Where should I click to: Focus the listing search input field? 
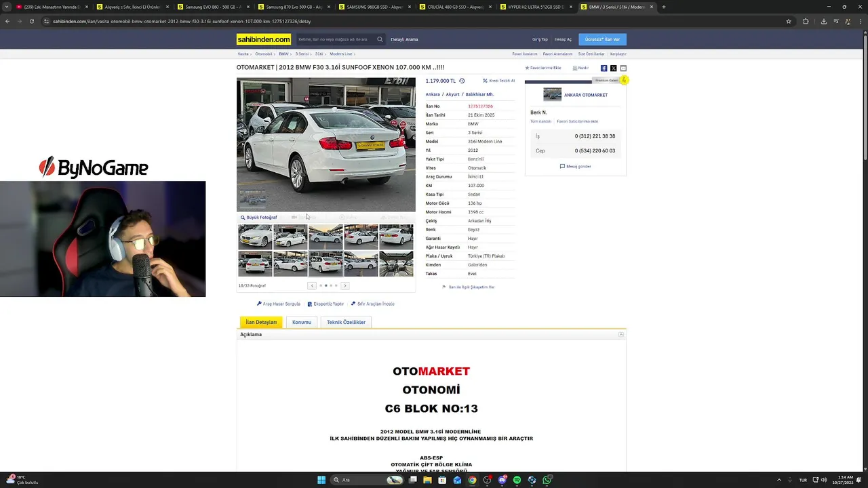point(336,39)
